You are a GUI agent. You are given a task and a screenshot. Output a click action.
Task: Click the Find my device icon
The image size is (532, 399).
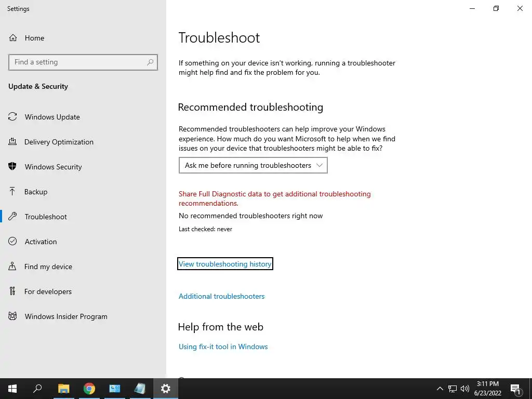[12, 267]
